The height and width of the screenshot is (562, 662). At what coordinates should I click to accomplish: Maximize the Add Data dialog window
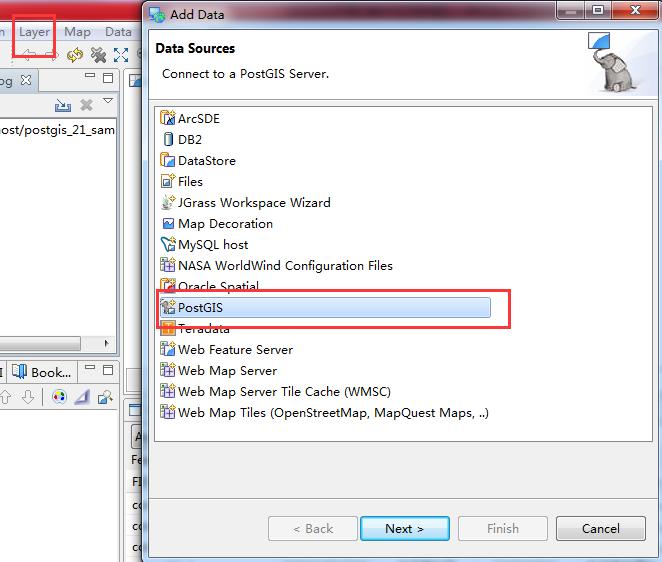598,9
